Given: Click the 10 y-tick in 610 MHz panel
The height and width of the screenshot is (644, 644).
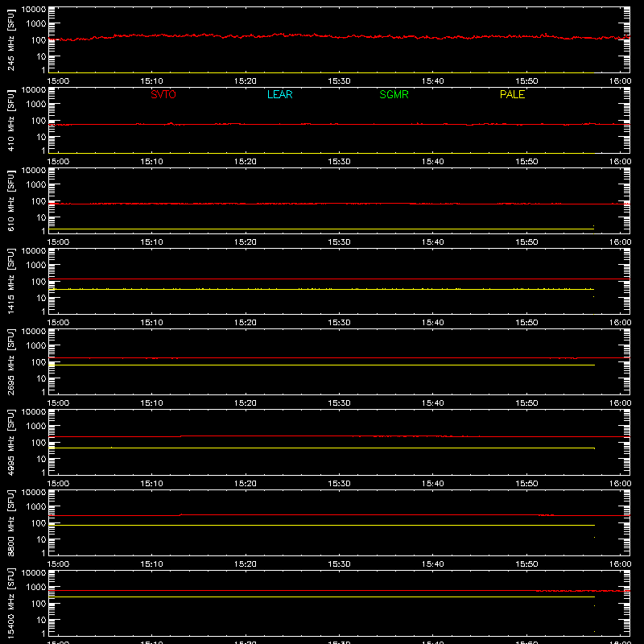Looking at the screenshot, I should [41, 217].
